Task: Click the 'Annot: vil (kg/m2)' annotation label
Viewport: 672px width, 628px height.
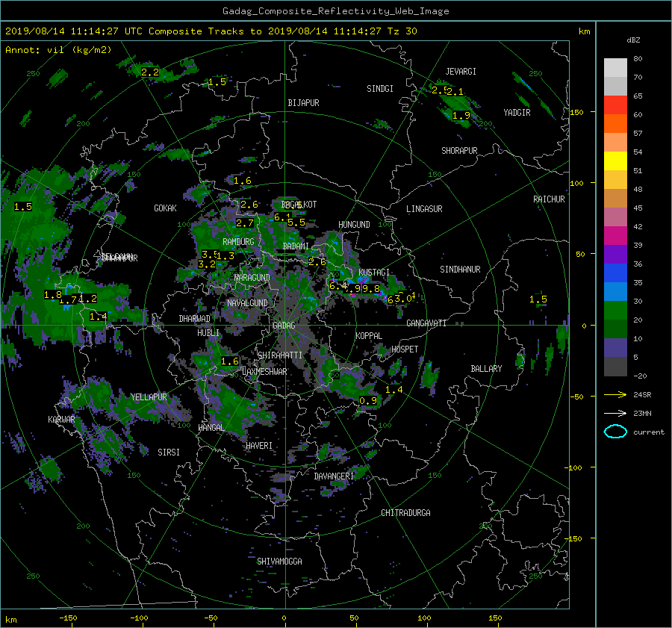Action: click(x=58, y=50)
